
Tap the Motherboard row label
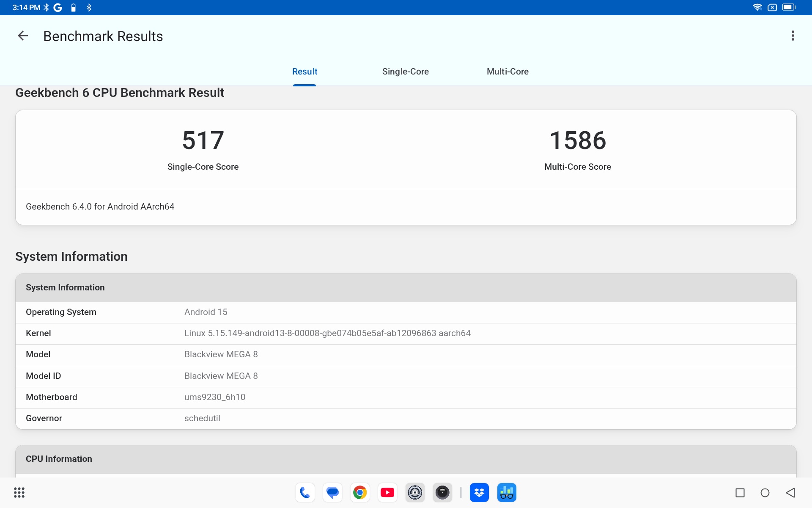pyautogui.click(x=52, y=397)
